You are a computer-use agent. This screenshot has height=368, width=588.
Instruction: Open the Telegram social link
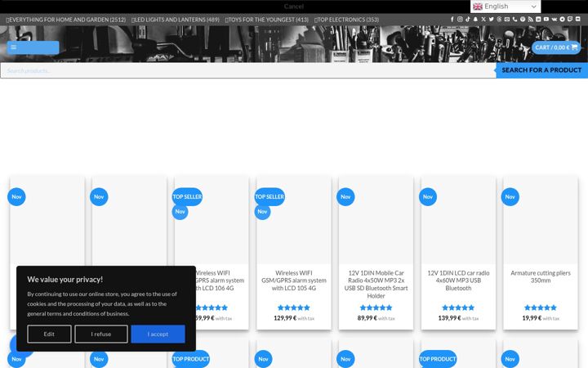pyautogui.click(x=562, y=19)
